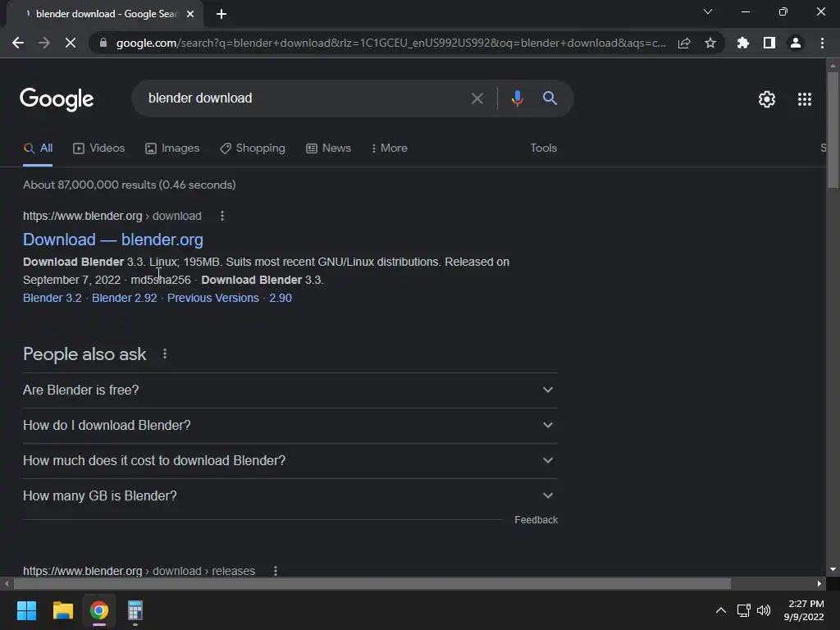840x630 pixels.
Task: Open a new browser tab
Action: pyautogui.click(x=221, y=14)
